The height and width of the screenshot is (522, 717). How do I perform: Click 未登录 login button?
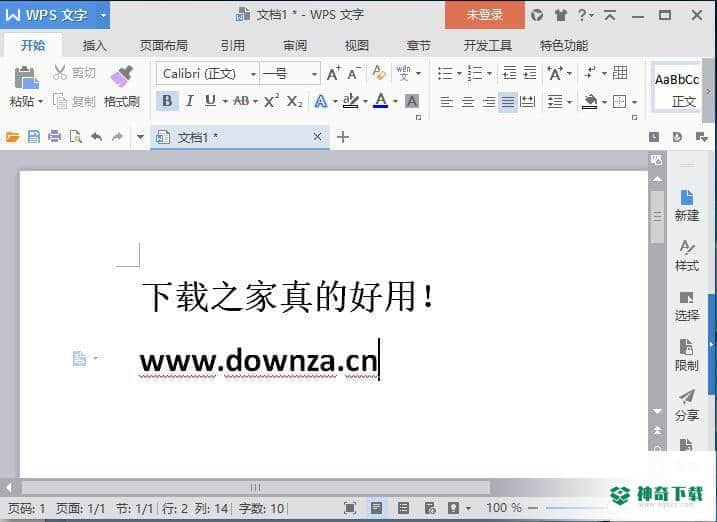coord(485,15)
